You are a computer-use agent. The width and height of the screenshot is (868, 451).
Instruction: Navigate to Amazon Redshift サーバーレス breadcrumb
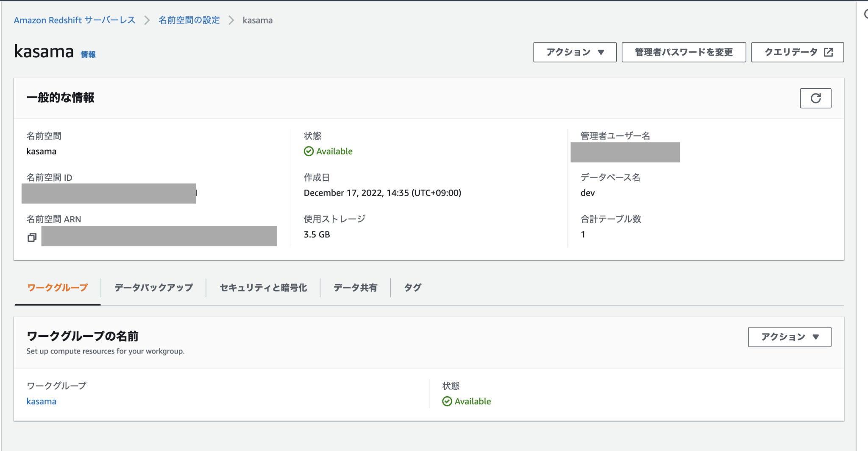[x=74, y=20]
